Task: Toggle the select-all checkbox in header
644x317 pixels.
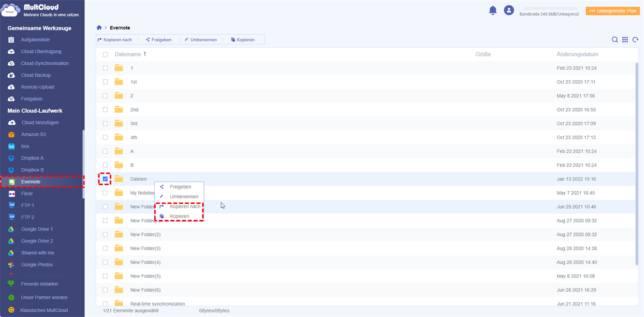Action: coord(105,55)
